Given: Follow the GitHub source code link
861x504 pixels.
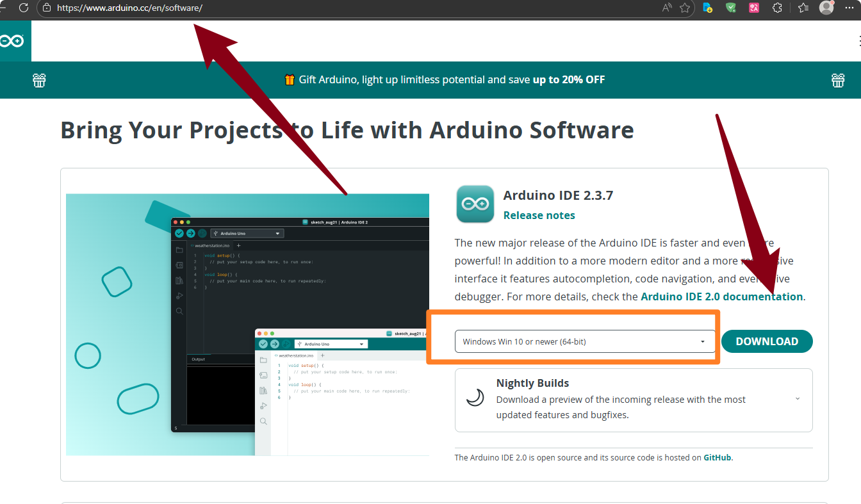Looking at the screenshot, I should (717, 457).
